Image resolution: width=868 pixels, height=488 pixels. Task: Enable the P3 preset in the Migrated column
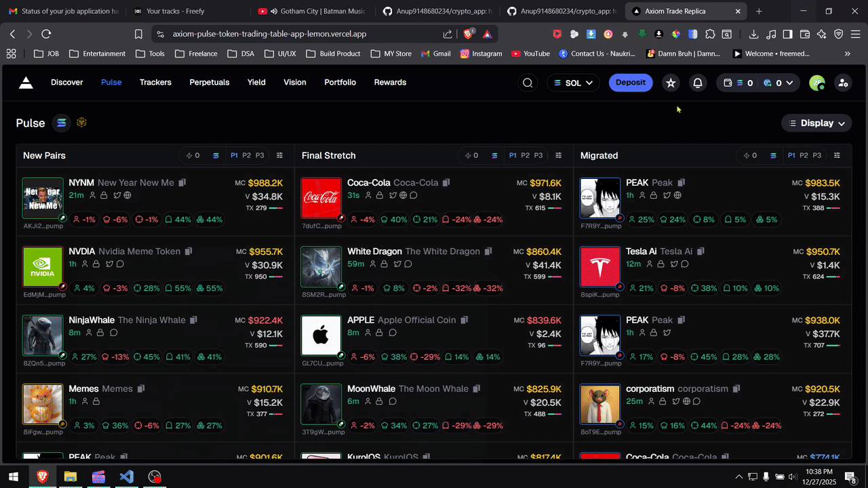point(815,155)
